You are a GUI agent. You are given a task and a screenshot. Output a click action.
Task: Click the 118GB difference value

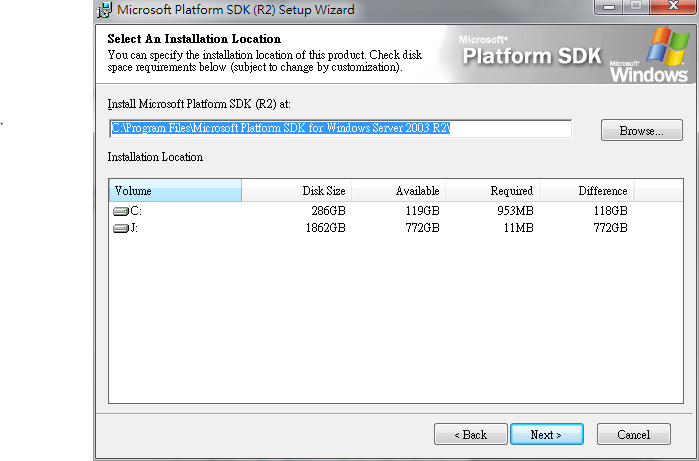[x=610, y=211]
